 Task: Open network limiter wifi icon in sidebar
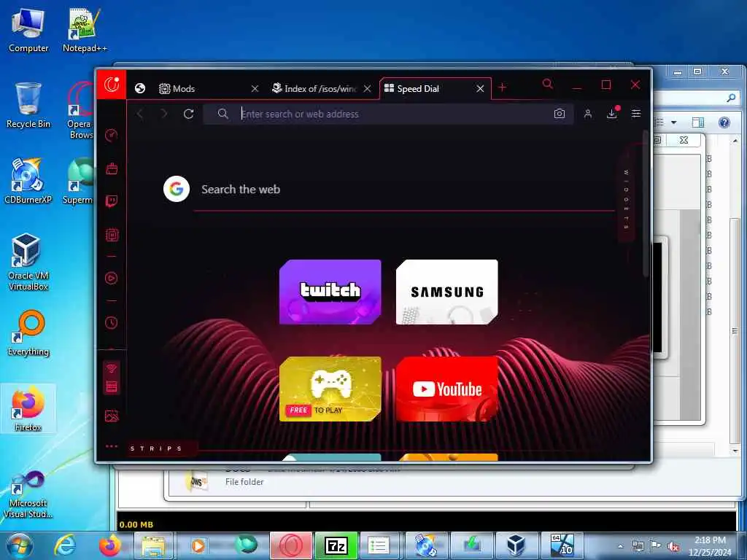[112, 368]
